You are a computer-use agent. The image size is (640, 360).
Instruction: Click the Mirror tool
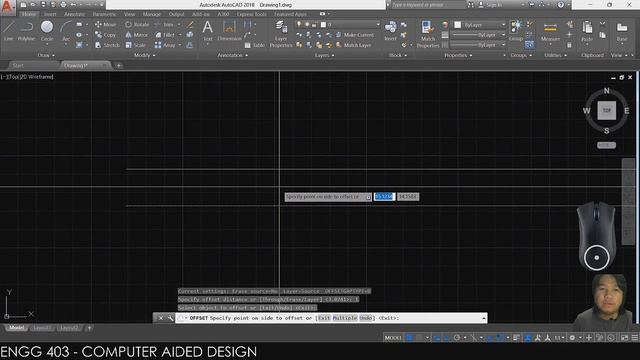pos(137,35)
